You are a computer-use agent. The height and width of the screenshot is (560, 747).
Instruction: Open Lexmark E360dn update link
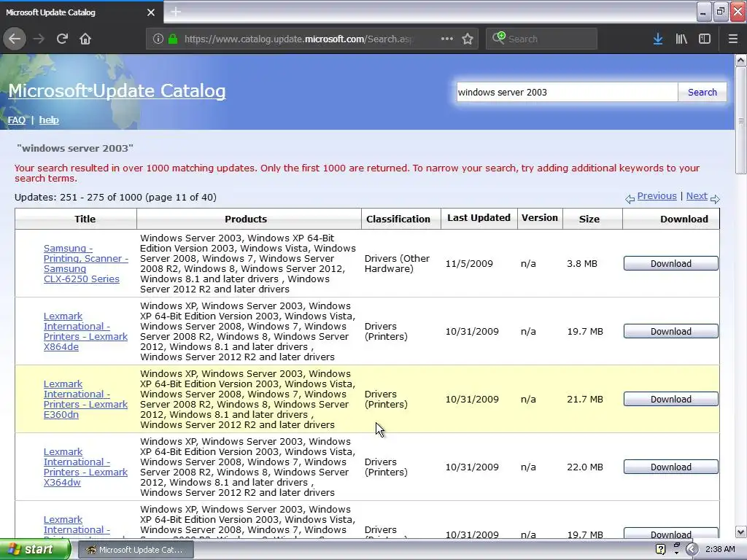point(86,399)
